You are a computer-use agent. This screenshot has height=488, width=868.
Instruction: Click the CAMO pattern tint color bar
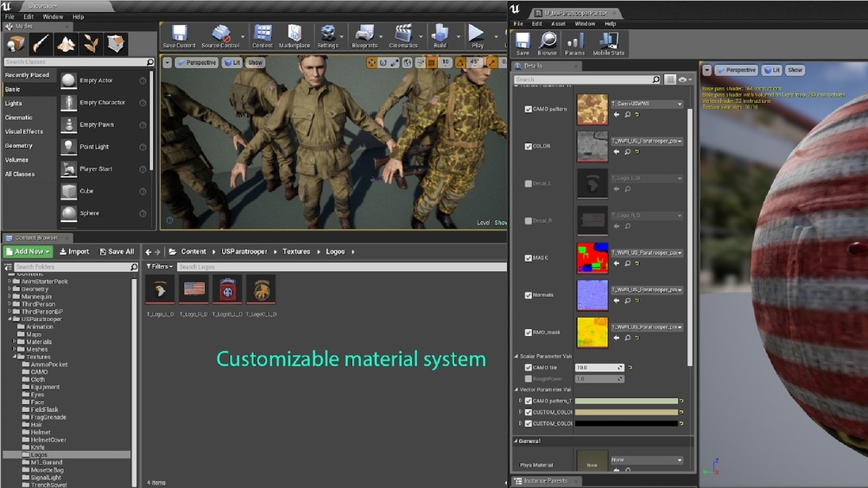pyautogui.click(x=625, y=401)
